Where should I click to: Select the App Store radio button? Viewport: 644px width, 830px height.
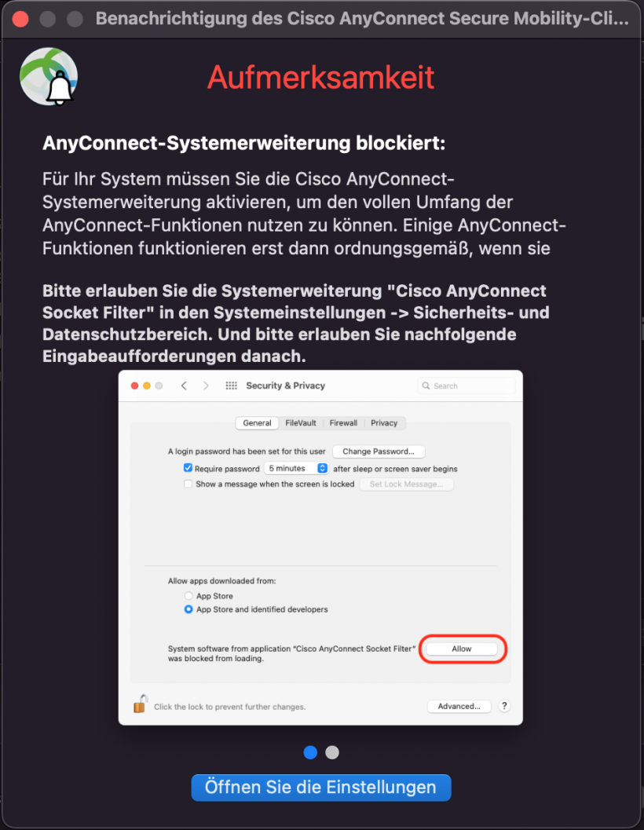click(x=188, y=595)
